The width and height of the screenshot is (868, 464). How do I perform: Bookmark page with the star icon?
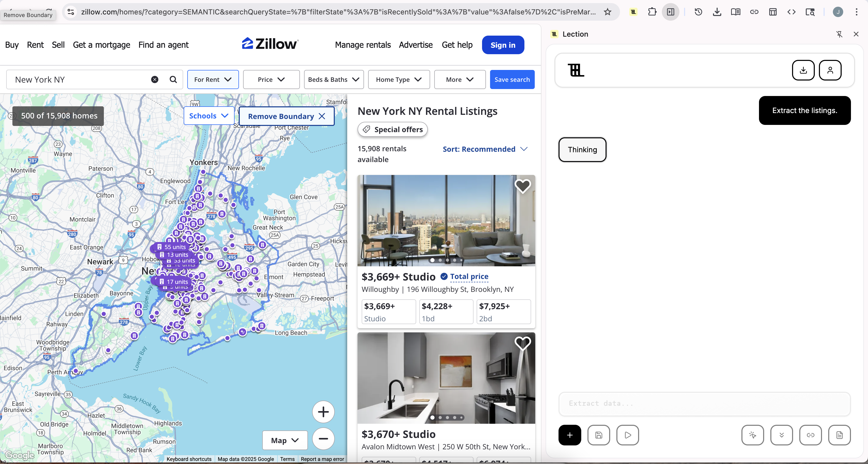pos(608,12)
